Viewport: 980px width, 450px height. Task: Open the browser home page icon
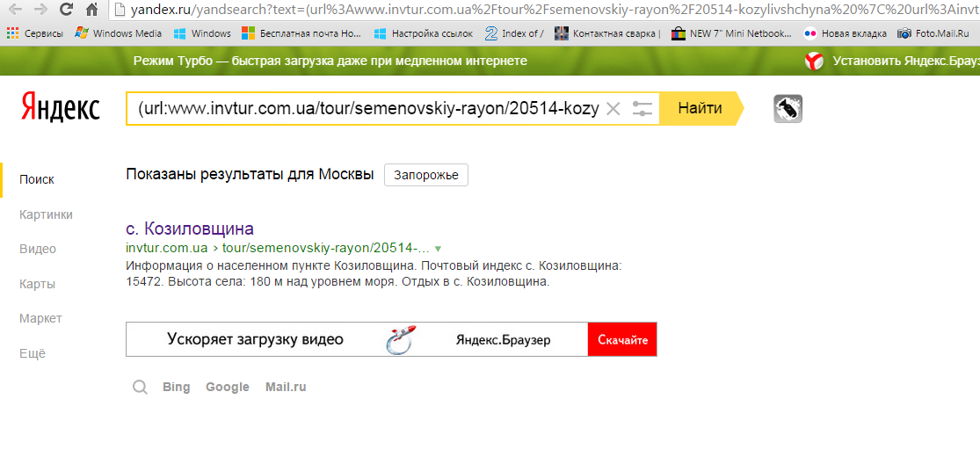92,10
